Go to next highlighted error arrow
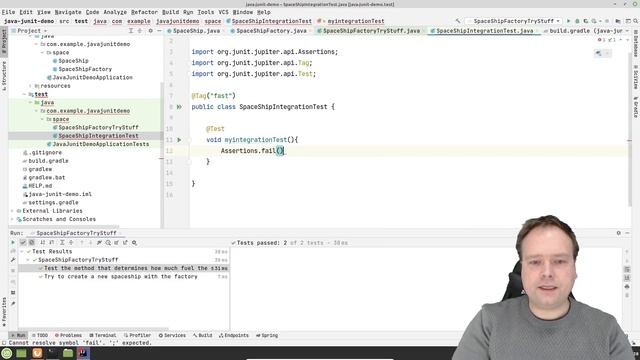Viewport: 640px width, 360px height. pyautogui.click(x=627, y=40)
